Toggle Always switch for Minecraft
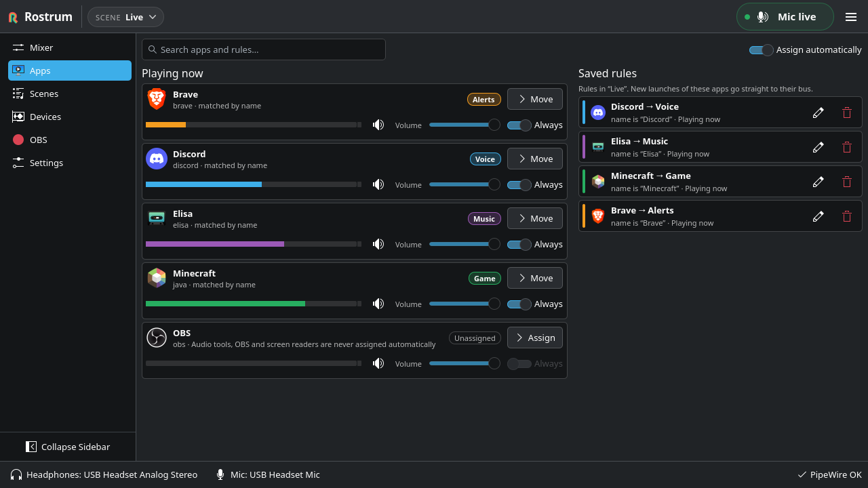This screenshot has width=868, height=488. point(519,304)
